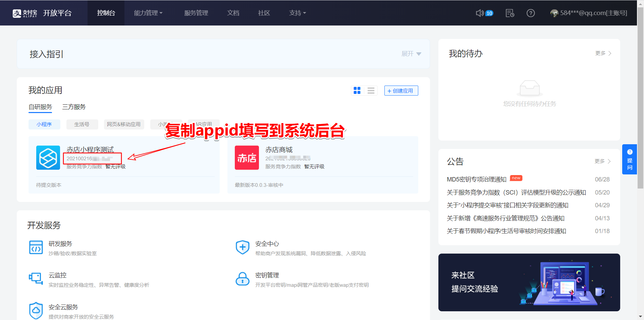Filter apps by 网页&移动应用
This screenshot has width=644, height=320.
[124, 124]
